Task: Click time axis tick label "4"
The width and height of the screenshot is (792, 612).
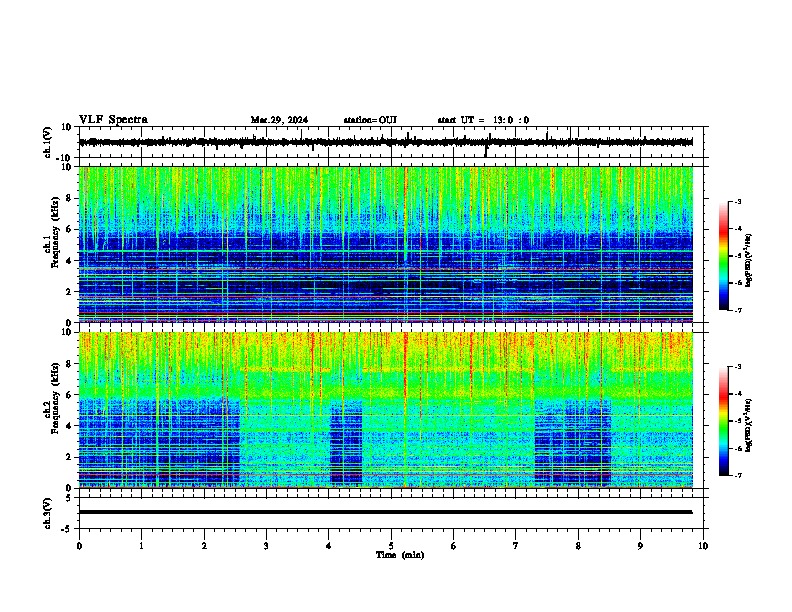Action: click(x=329, y=546)
